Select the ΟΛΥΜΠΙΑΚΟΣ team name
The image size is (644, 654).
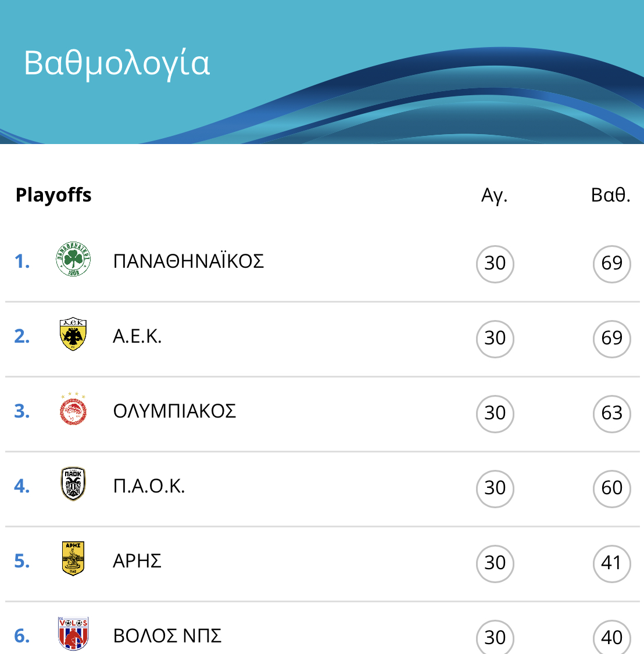[x=174, y=411]
